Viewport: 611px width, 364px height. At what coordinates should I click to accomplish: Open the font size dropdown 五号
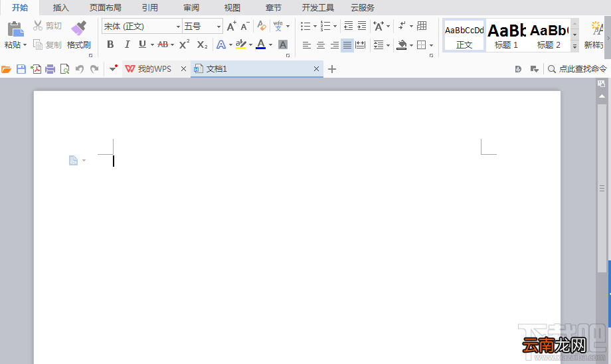pyautogui.click(x=203, y=26)
